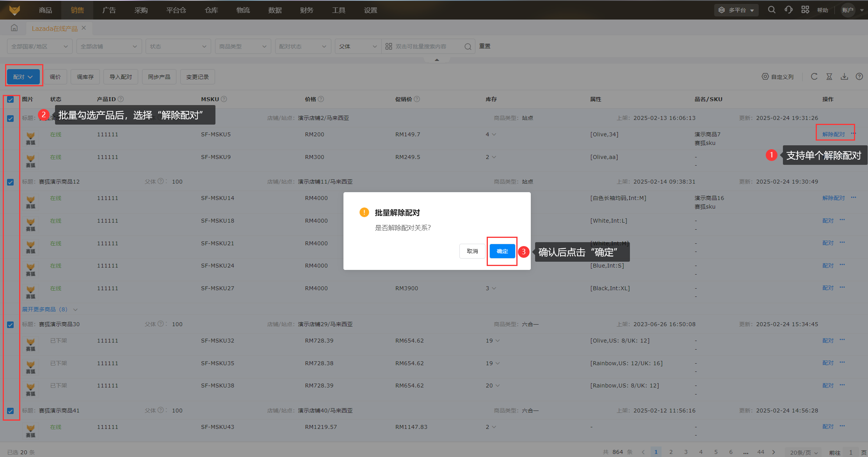Viewport: 868px width, 457px height.
Task: Open the 财务 top menu
Action: pos(306,10)
